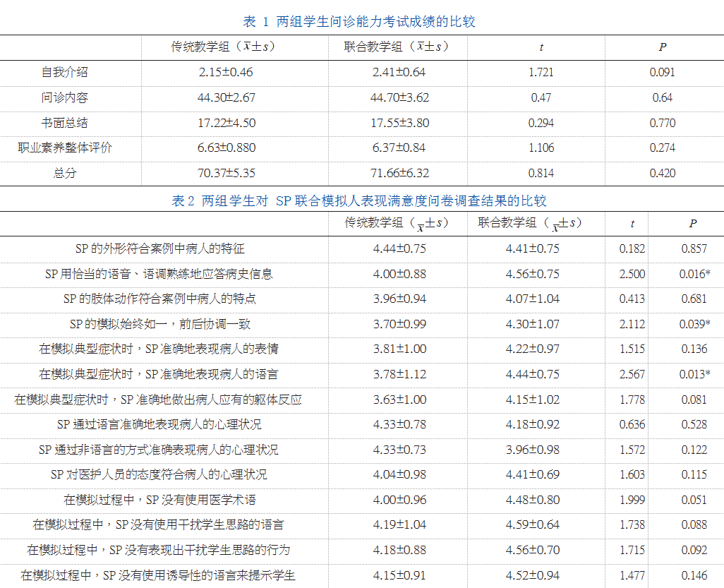This screenshot has height=588, width=724.
Task: Click the 70.37±5.35 total score cell
Action: [226, 173]
